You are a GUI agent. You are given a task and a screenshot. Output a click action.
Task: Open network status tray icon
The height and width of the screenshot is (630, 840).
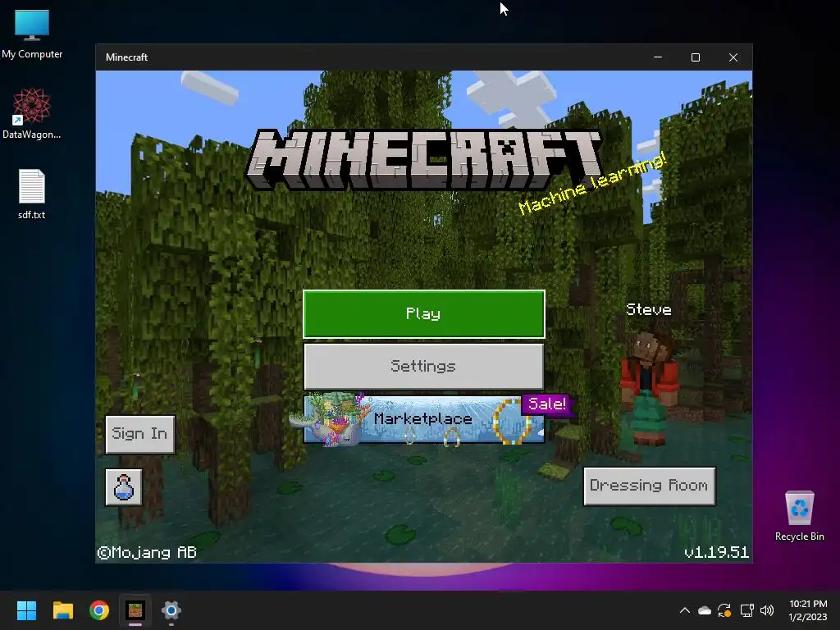[x=746, y=610]
